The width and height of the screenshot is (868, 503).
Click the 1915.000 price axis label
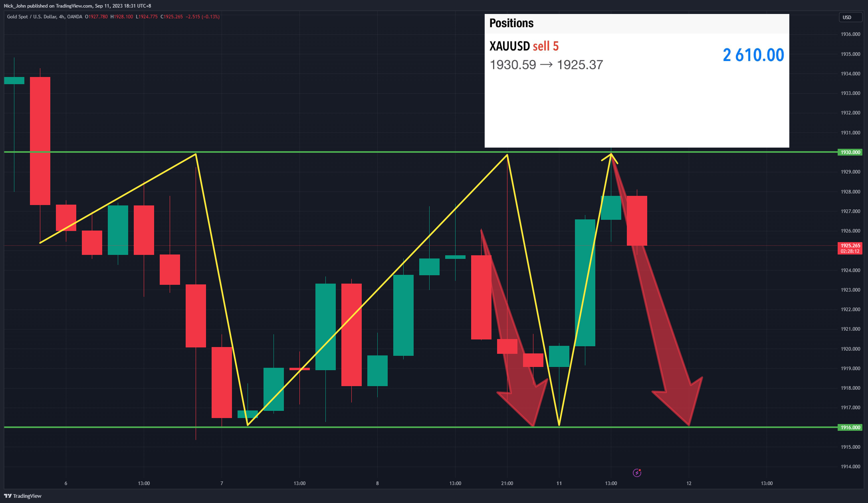(850, 447)
